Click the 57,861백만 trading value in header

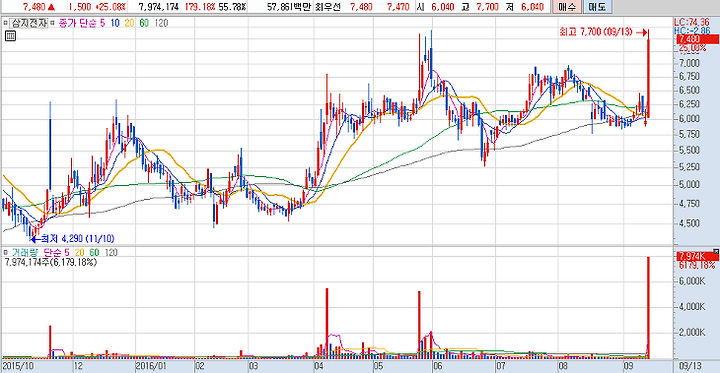(290, 7)
